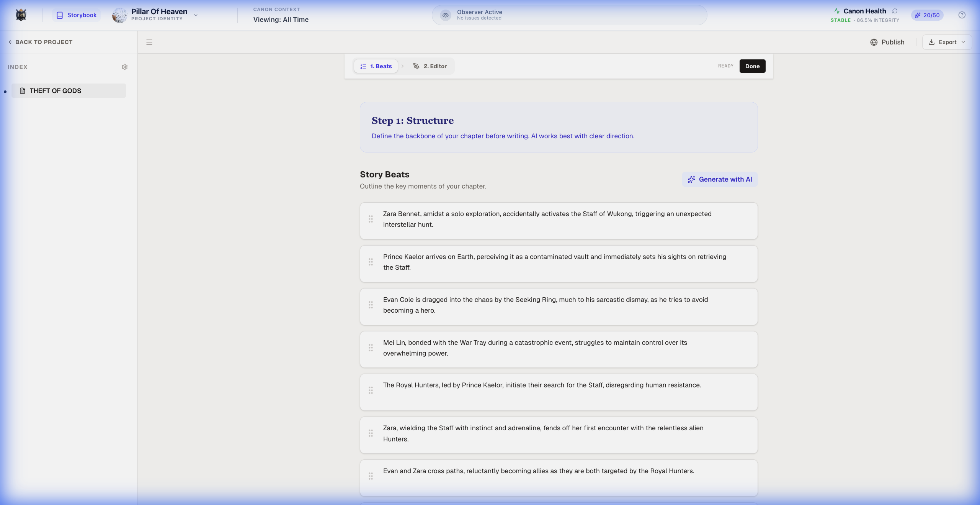This screenshot has width=980, height=505.
Task: Go Back To Project
Action: (x=41, y=42)
